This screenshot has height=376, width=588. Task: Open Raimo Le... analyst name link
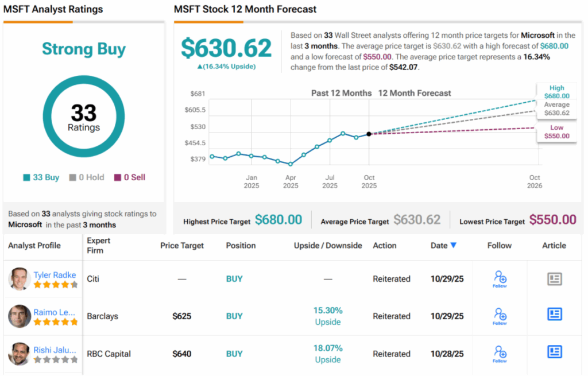pos(53,312)
